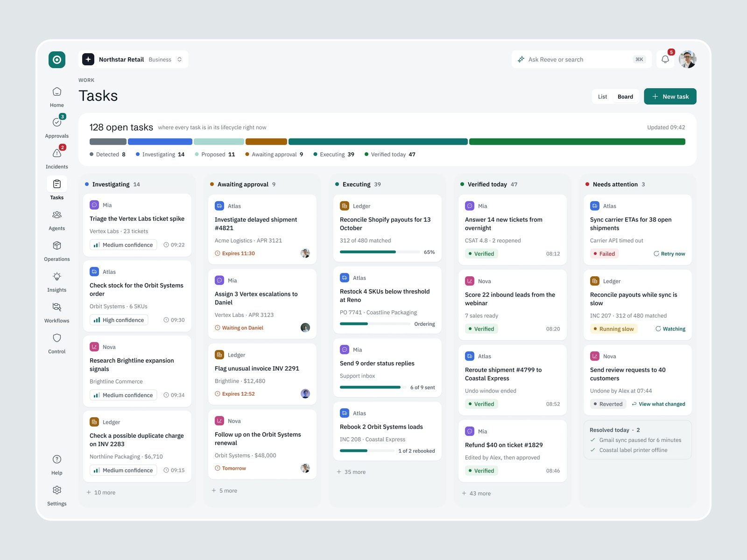Screen dimensions: 747x560
Task: Open the user profile avatar
Action: coord(688,59)
